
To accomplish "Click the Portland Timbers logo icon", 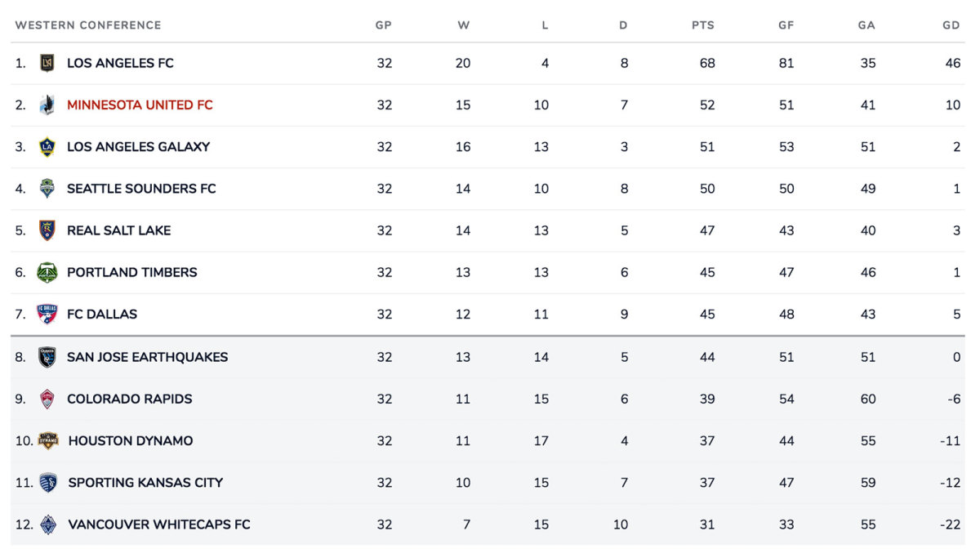I will click(x=47, y=272).
